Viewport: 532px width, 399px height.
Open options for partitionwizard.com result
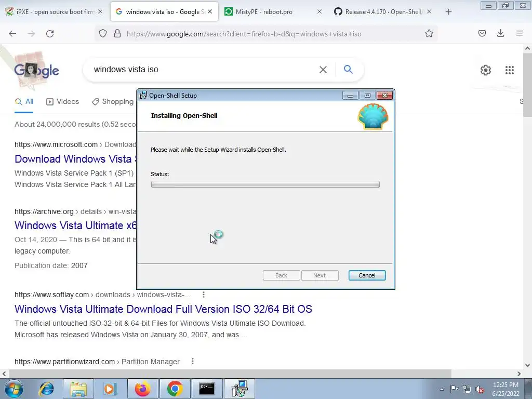(x=193, y=362)
